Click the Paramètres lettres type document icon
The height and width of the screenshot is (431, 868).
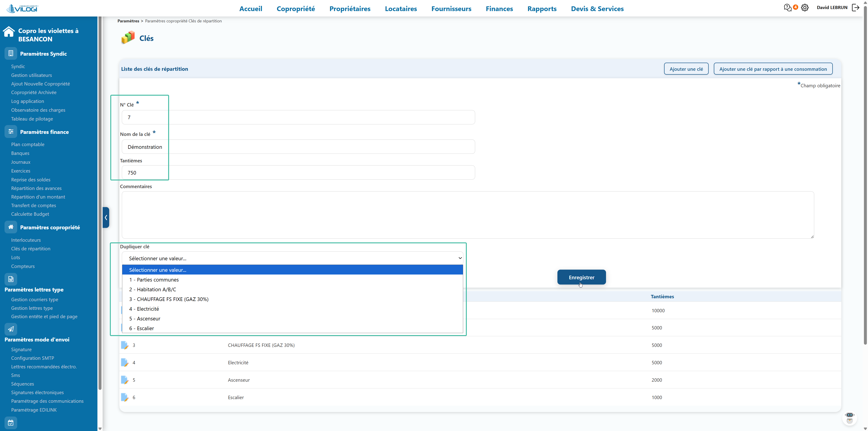pos(11,279)
